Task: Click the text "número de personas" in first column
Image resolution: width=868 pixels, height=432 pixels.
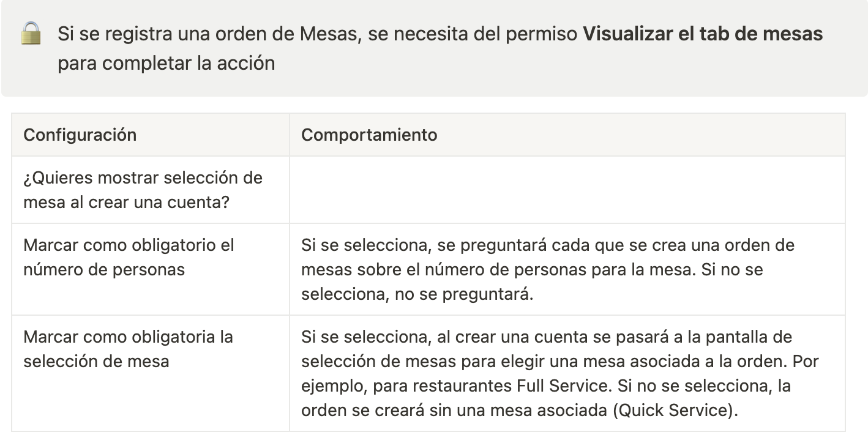Action: click(x=103, y=269)
